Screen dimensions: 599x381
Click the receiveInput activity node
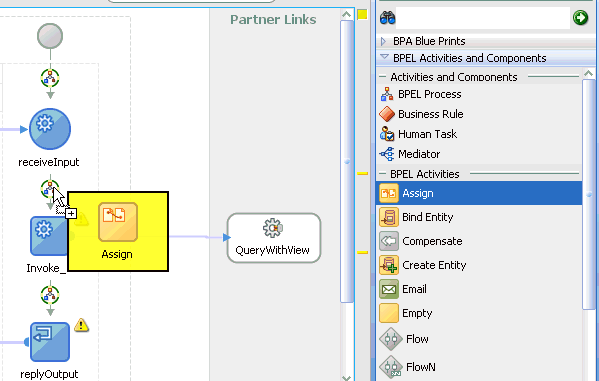pyautogui.click(x=50, y=129)
